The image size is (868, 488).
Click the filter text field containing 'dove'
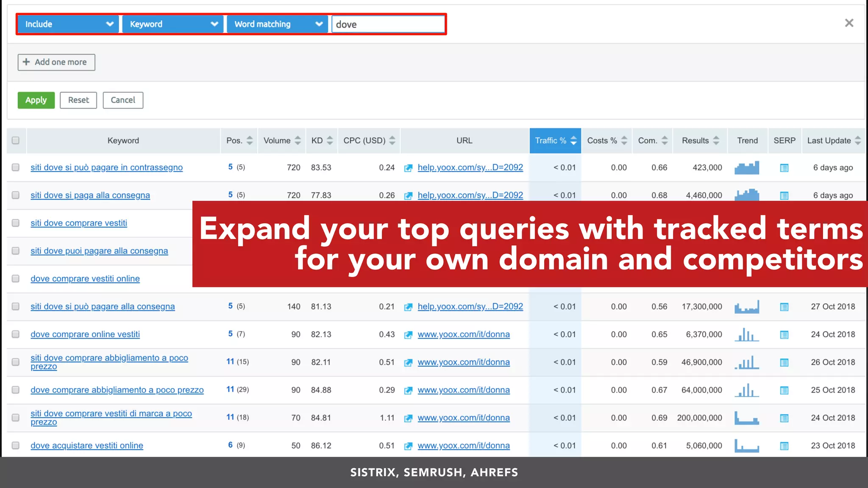coord(388,24)
